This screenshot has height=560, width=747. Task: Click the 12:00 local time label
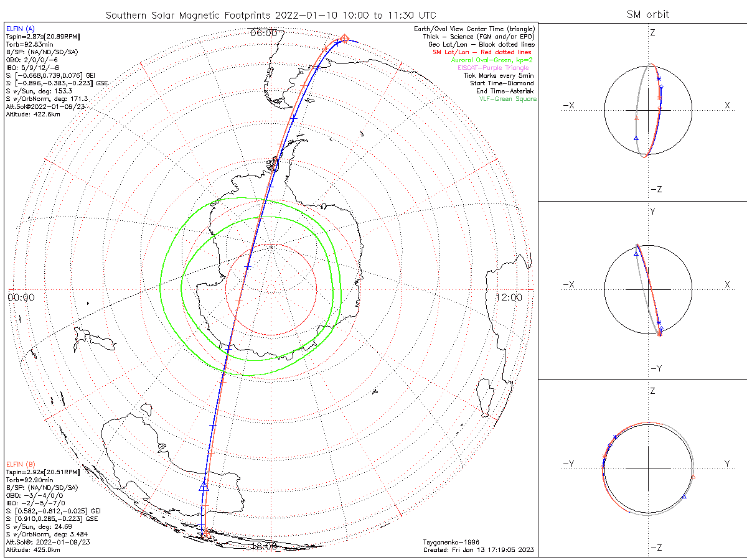(509, 298)
